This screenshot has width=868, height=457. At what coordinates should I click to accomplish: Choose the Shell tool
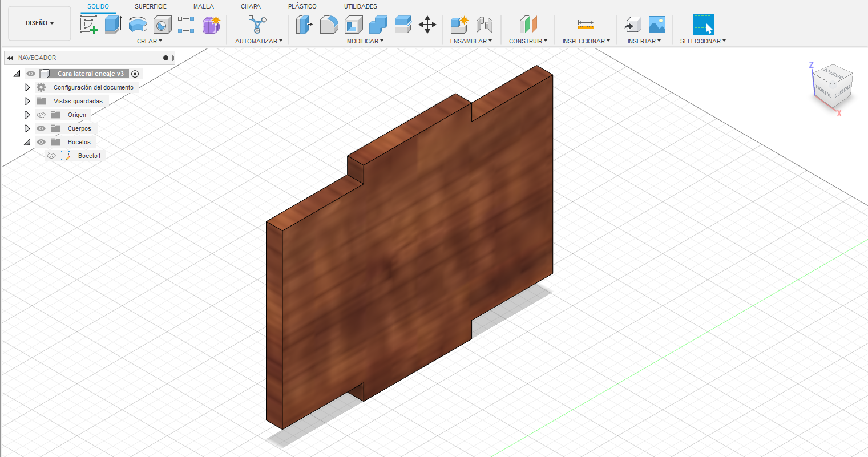353,25
